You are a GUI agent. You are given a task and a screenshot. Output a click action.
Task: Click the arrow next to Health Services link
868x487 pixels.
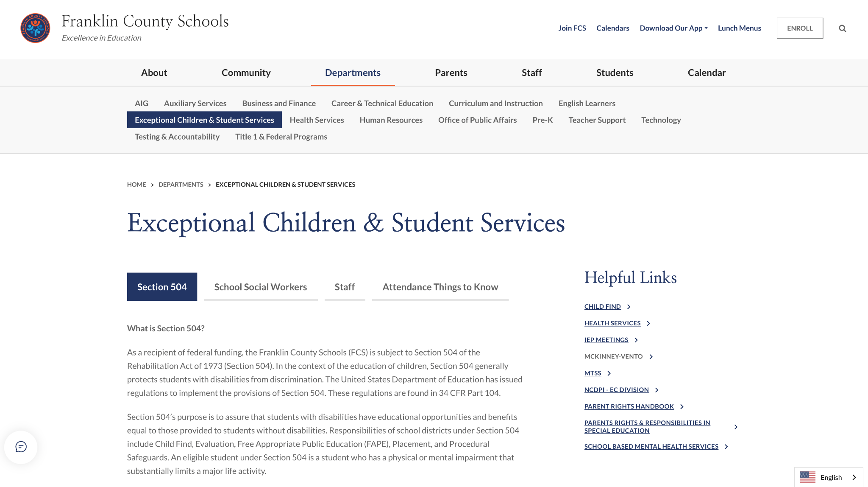(648, 323)
